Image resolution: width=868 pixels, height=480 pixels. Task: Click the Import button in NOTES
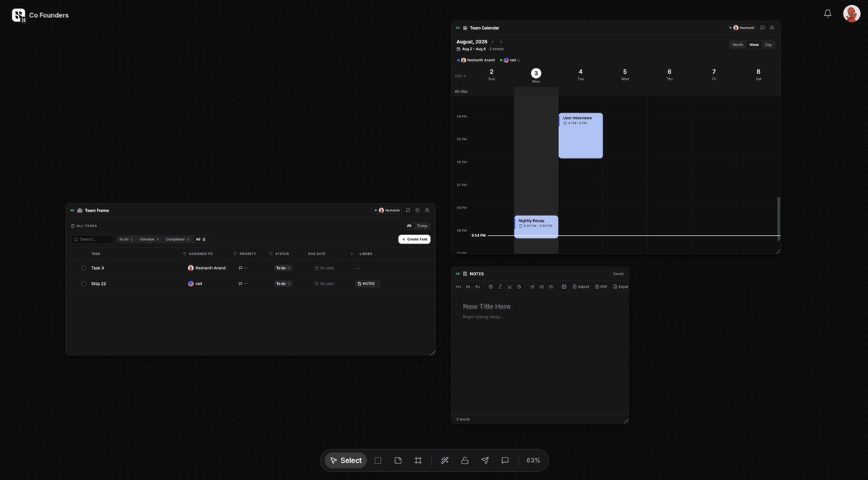point(581,287)
